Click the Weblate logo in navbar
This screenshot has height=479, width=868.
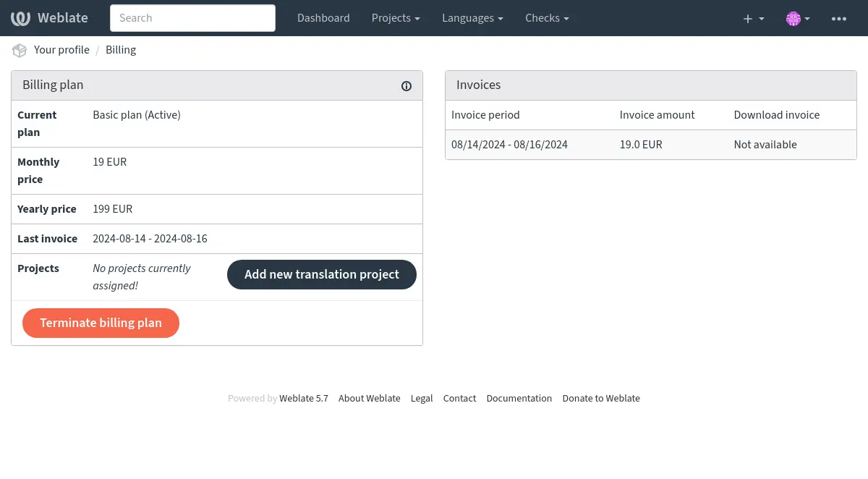pyautogui.click(x=49, y=18)
